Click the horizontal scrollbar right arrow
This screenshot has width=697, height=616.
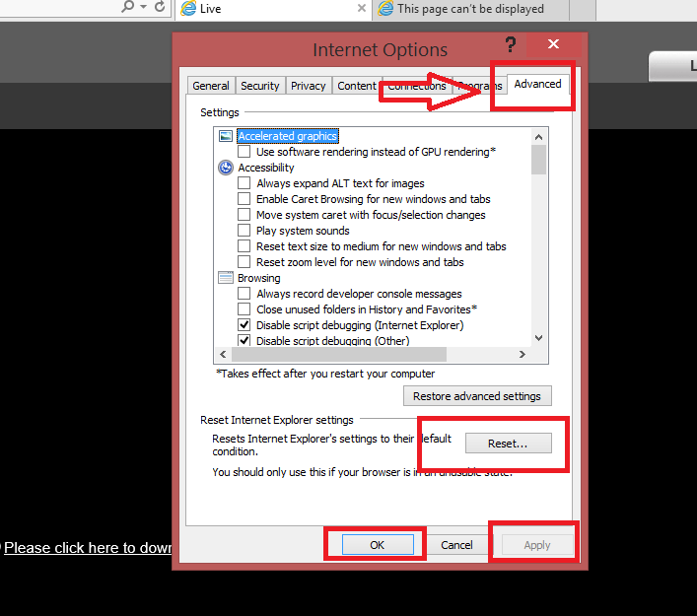[x=523, y=354]
